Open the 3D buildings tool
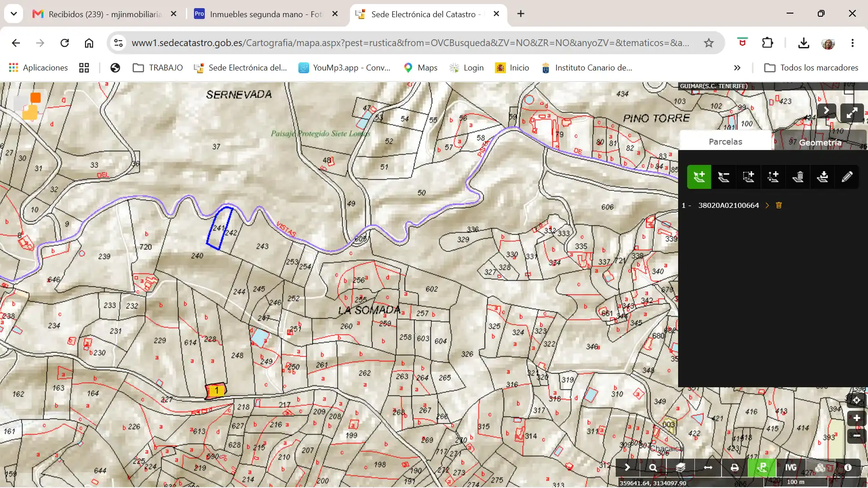868x488 pixels. [820, 468]
